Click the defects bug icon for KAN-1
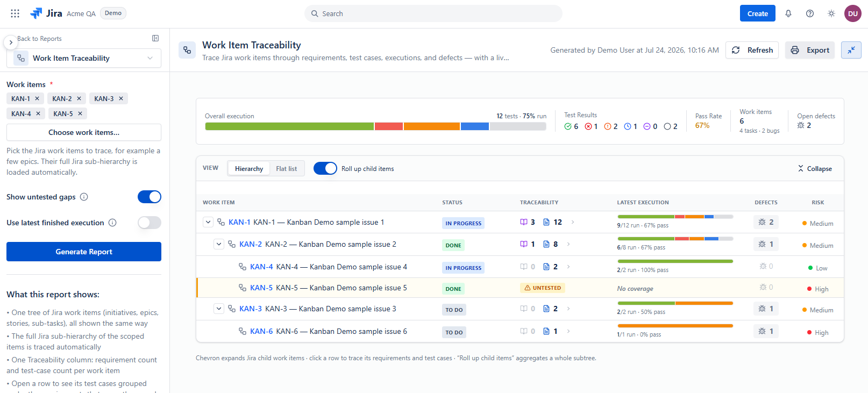Image resolution: width=868 pixels, height=393 pixels. [762, 222]
